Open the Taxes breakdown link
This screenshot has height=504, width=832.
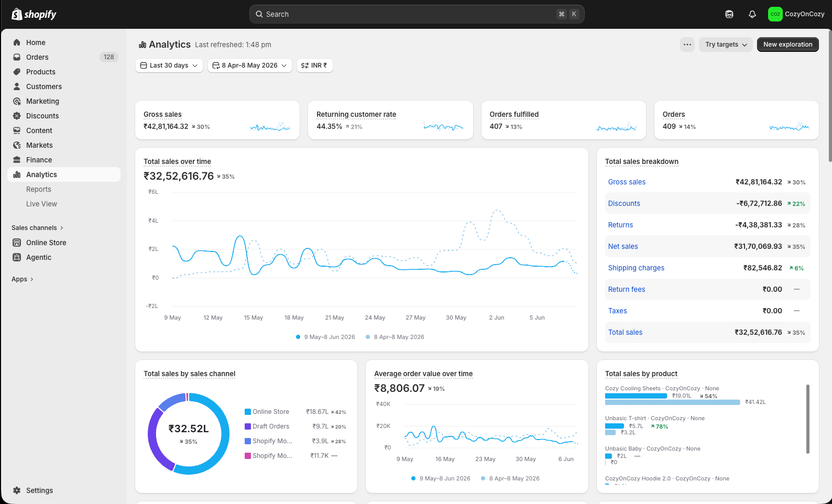pyautogui.click(x=617, y=311)
